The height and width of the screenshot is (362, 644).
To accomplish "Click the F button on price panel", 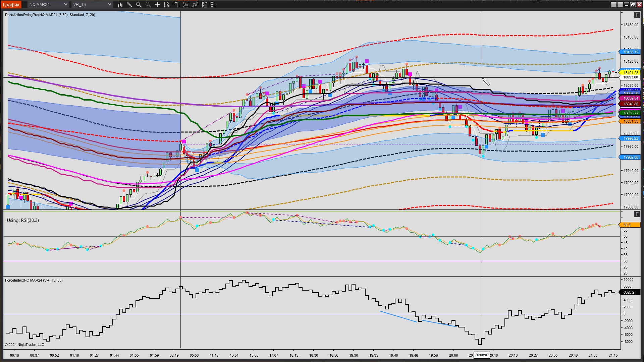I will [637, 15].
